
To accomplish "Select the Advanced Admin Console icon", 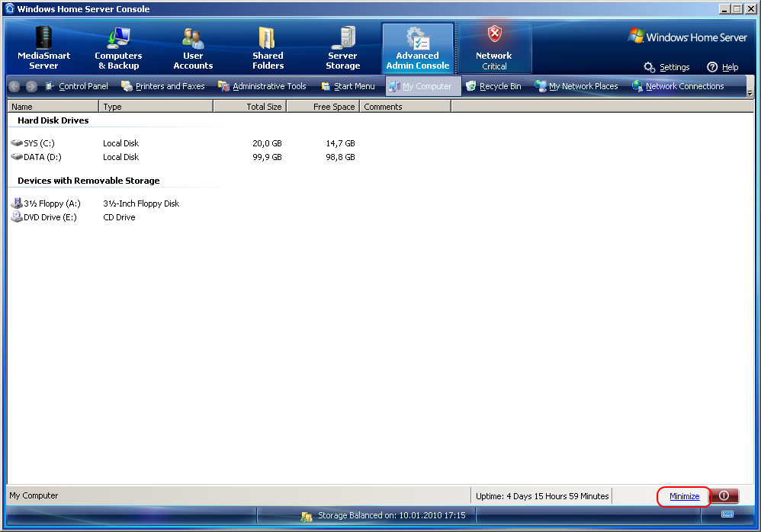I will click(x=417, y=38).
